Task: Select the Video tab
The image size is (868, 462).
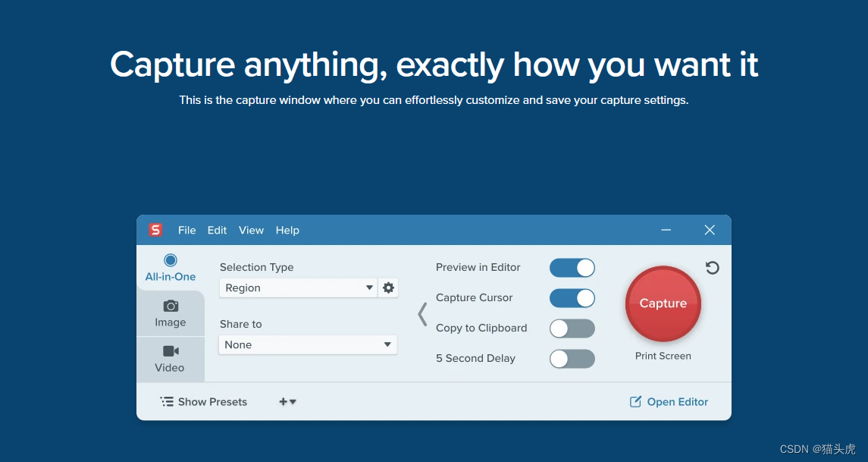Action: point(171,359)
